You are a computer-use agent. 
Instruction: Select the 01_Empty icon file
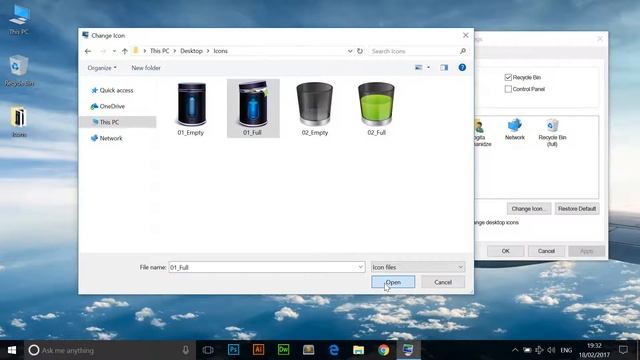pyautogui.click(x=191, y=109)
